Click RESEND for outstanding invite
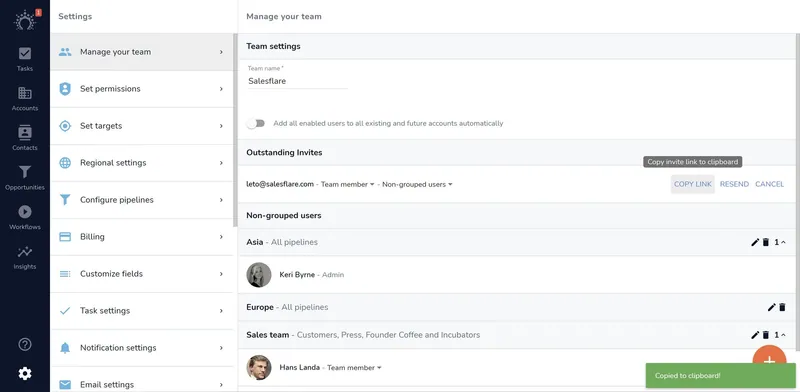 coord(734,184)
